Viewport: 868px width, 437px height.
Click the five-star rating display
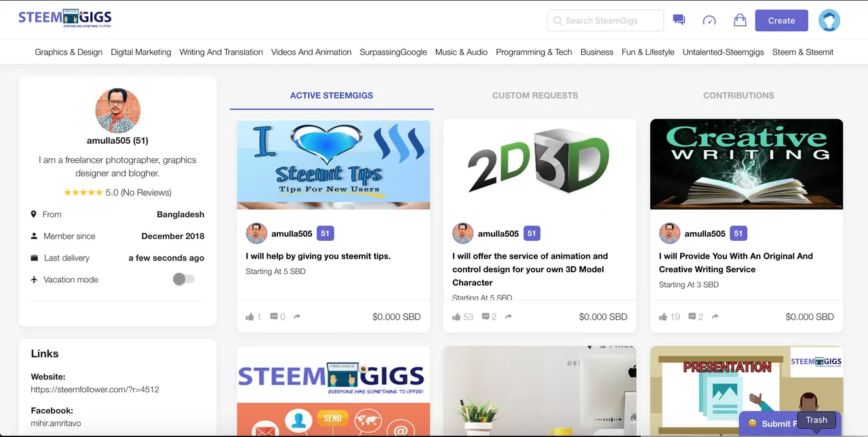[83, 193]
